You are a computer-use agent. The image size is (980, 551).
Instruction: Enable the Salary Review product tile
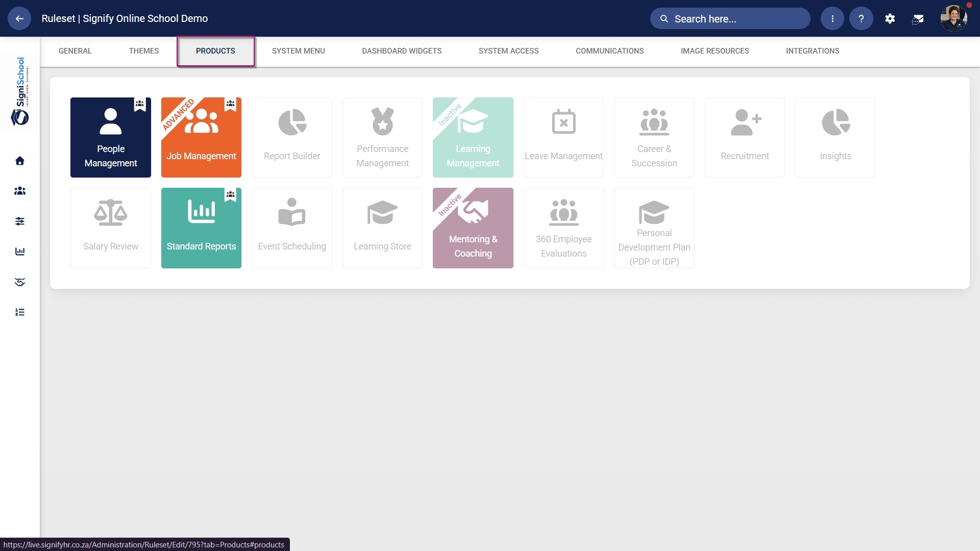(111, 228)
